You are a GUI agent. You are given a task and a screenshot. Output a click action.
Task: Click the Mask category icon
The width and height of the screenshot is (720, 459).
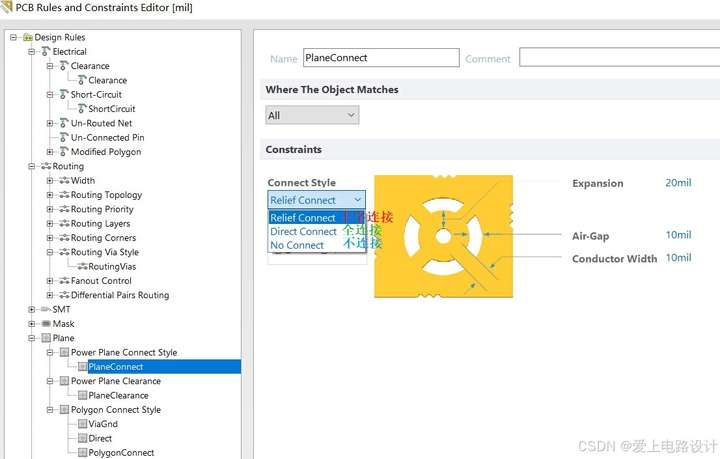(x=46, y=324)
